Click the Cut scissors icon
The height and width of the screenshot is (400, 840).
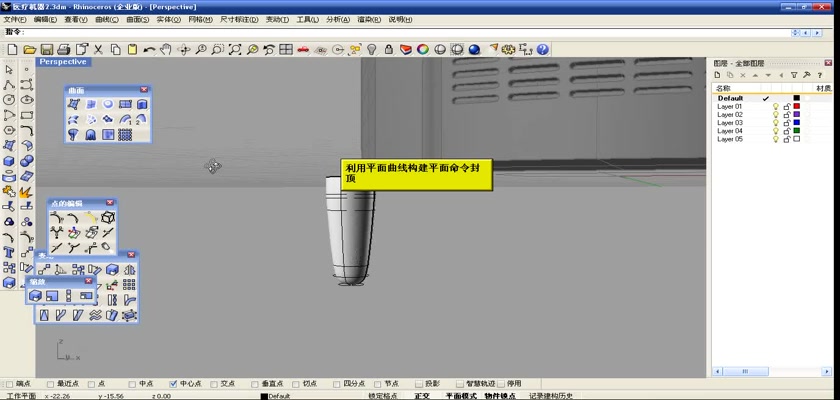(x=98, y=49)
